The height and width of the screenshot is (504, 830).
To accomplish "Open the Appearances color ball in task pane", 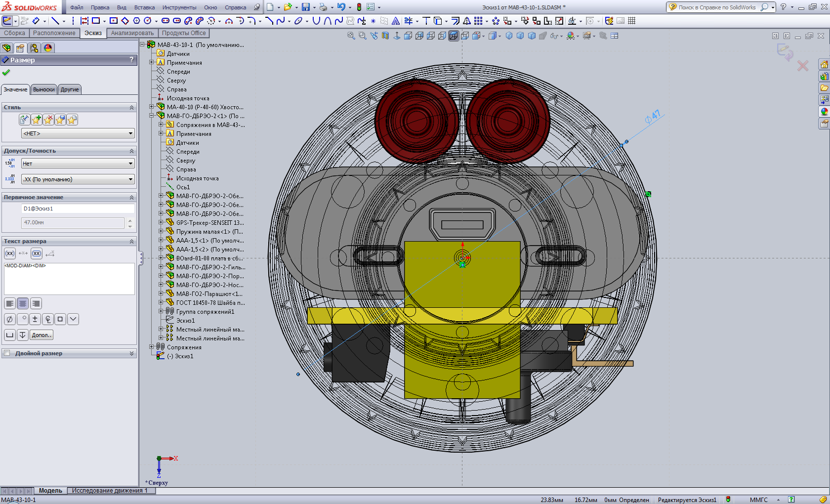I will 824,112.
